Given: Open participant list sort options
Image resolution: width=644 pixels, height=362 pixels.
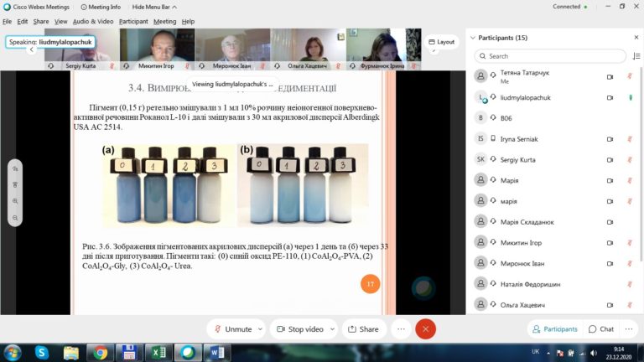Looking at the screenshot, I should point(636,56).
